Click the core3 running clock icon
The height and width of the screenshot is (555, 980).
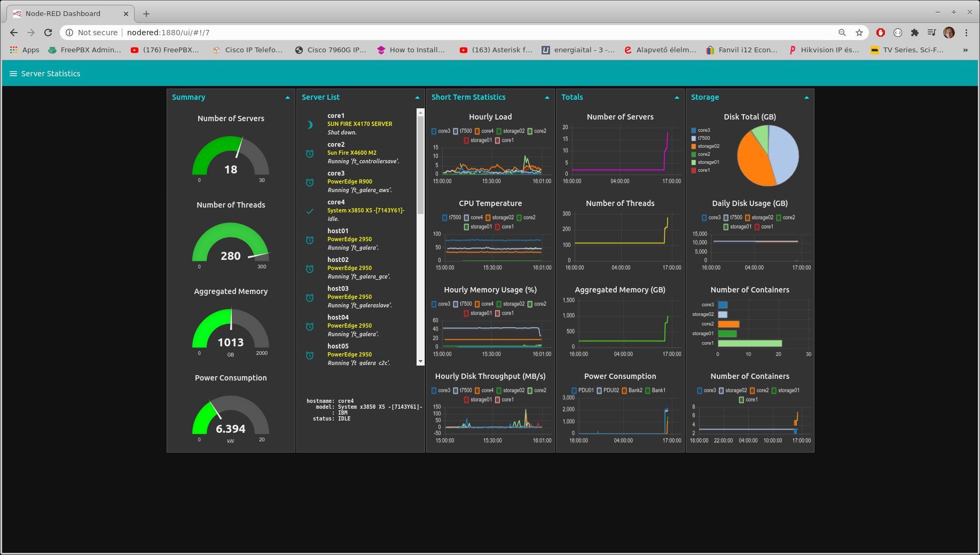tap(310, 183)
